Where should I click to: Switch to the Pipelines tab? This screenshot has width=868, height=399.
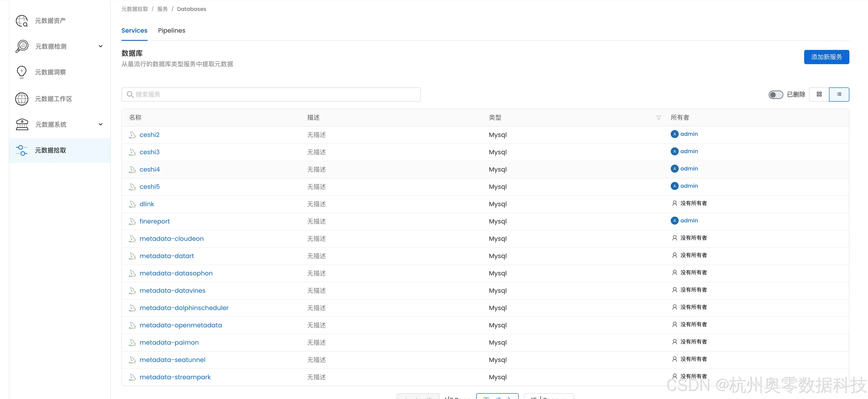[172, 30]
